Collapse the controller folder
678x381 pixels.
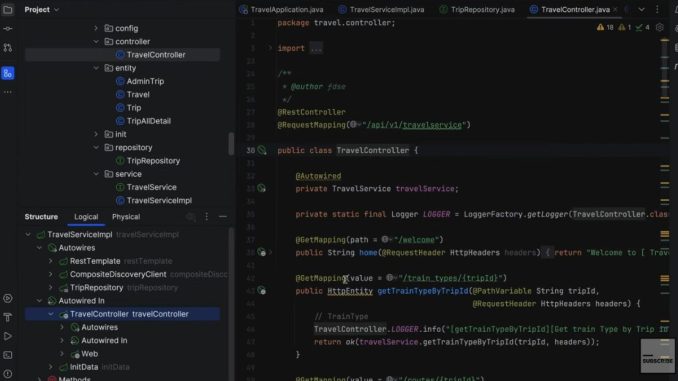[96, 42]
